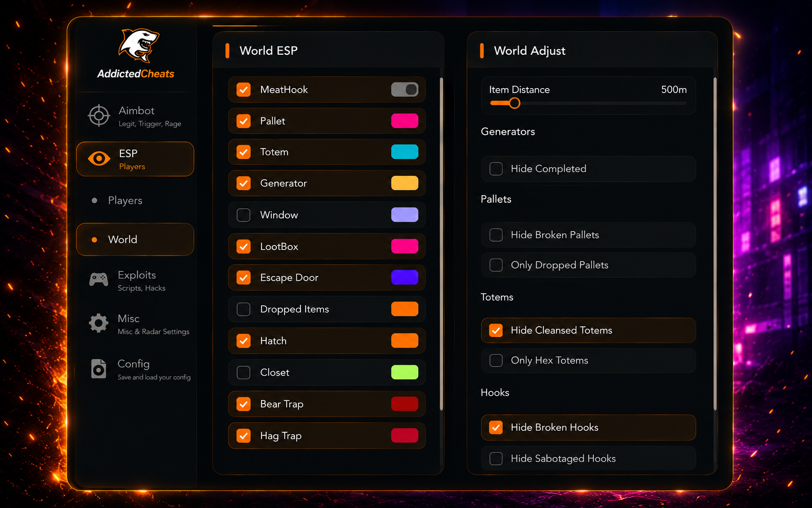
Task: Click the World Adjust panel title
Action: tap(530, 51)
